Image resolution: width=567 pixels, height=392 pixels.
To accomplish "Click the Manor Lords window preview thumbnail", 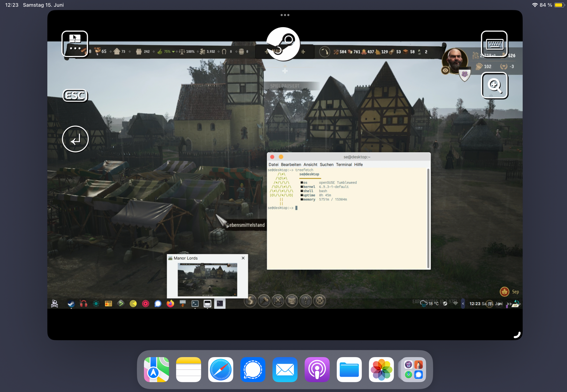I will pos(207,279).
